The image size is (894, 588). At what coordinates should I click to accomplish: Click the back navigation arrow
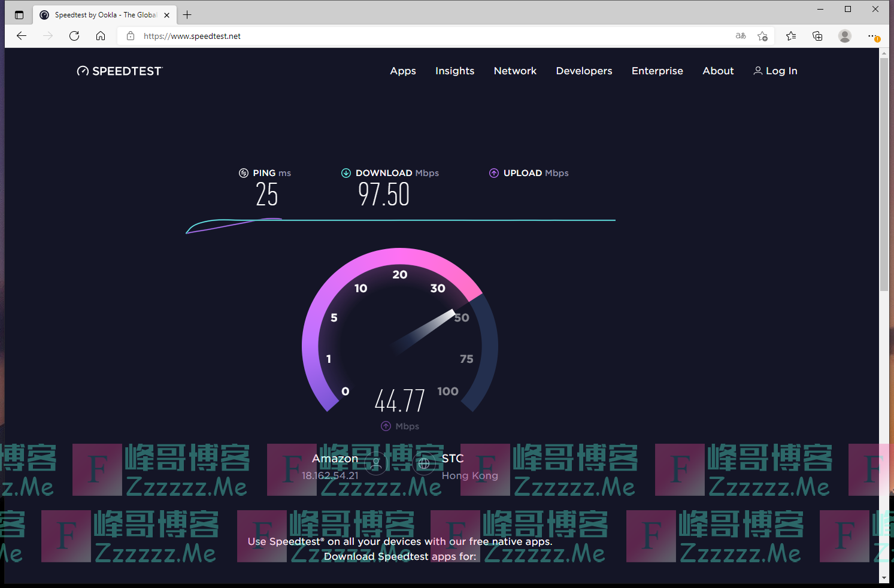[22, 36]
